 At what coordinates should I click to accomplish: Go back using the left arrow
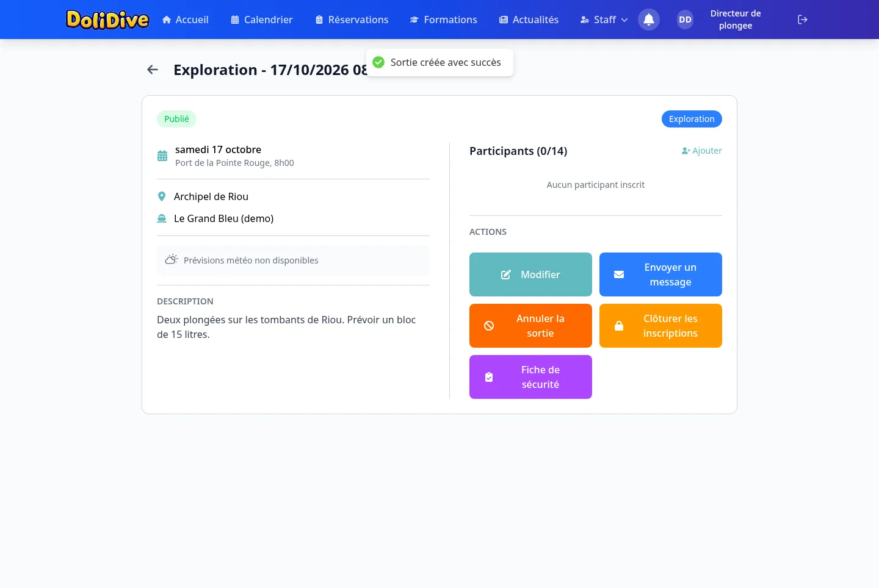153,70
